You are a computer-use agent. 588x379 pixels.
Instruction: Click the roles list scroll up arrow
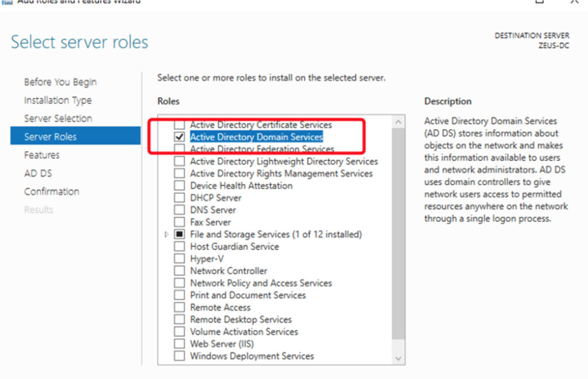399,122
